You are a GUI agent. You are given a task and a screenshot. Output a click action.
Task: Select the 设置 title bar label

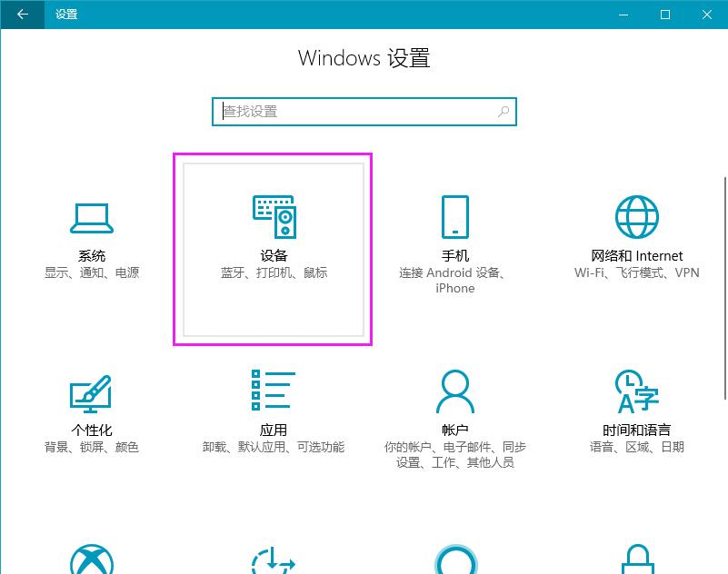click(65, 15)
